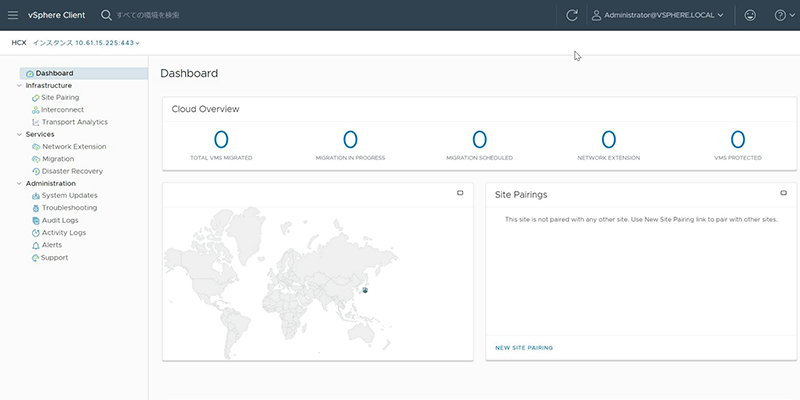This screenshot has height=400, width=800.
Task: Collapse the Infrastructure tree section
Action: tap(19, 86)
